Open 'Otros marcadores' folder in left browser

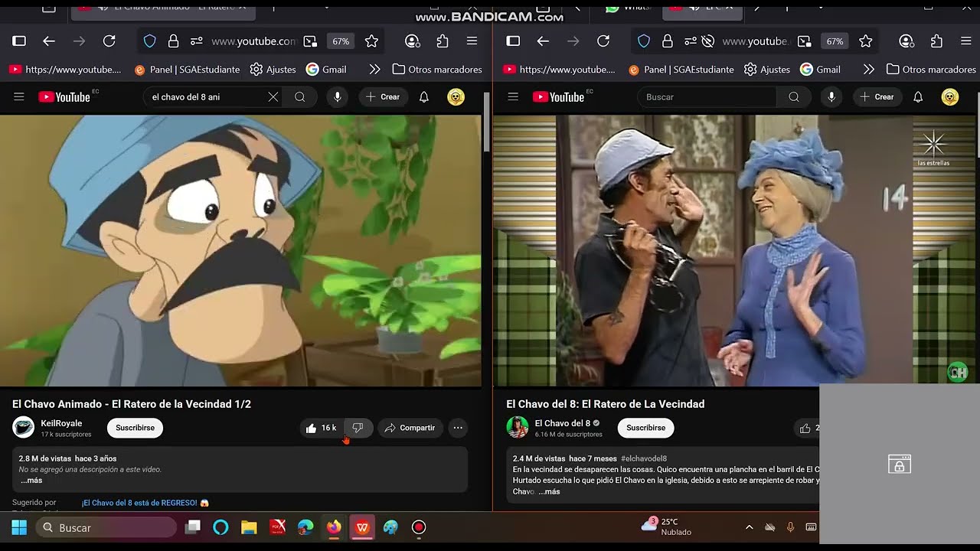click(x=437, y=70)
